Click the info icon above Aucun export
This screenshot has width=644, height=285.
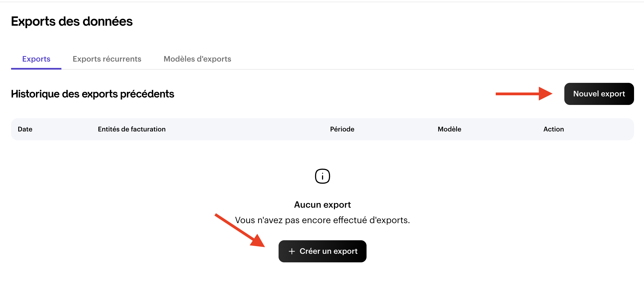pyautogui.click(x=322, y=176)
